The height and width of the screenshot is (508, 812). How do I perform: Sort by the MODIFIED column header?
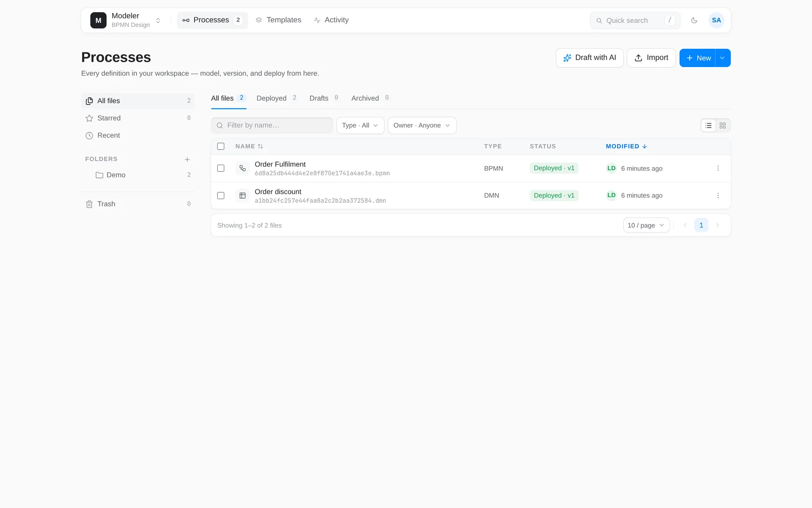click(x=626, y=146)
